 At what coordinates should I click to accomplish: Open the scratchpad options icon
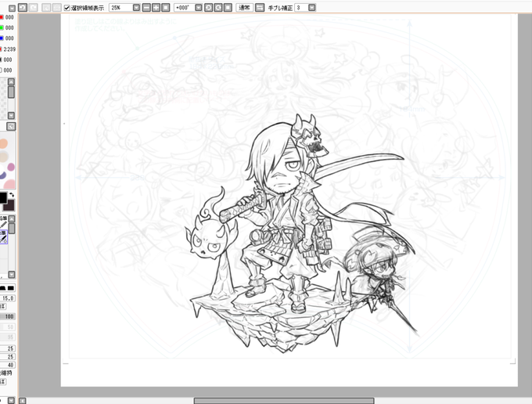coord(11,127)
